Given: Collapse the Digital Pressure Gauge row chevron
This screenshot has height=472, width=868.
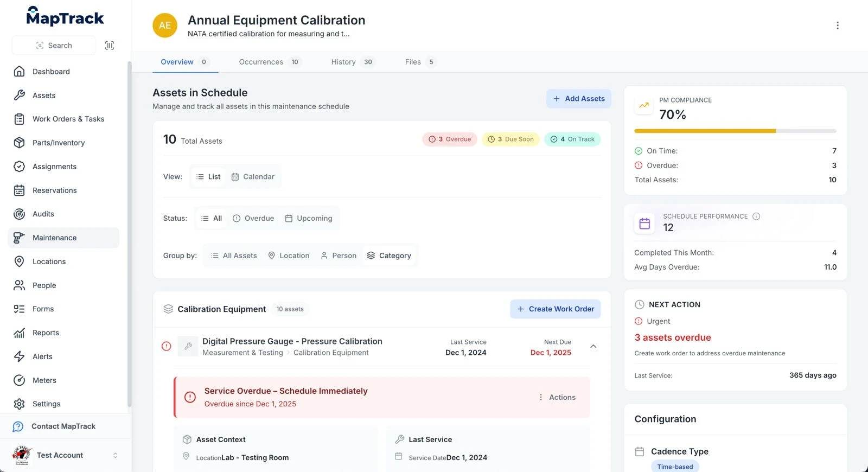Looking at the screenshot, I should [593, 346].
